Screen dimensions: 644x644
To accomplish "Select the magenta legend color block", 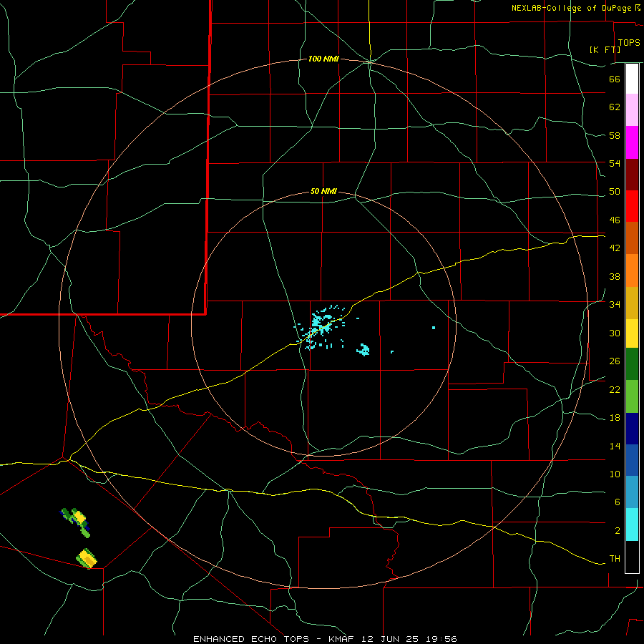I will [x=632, y=142].
